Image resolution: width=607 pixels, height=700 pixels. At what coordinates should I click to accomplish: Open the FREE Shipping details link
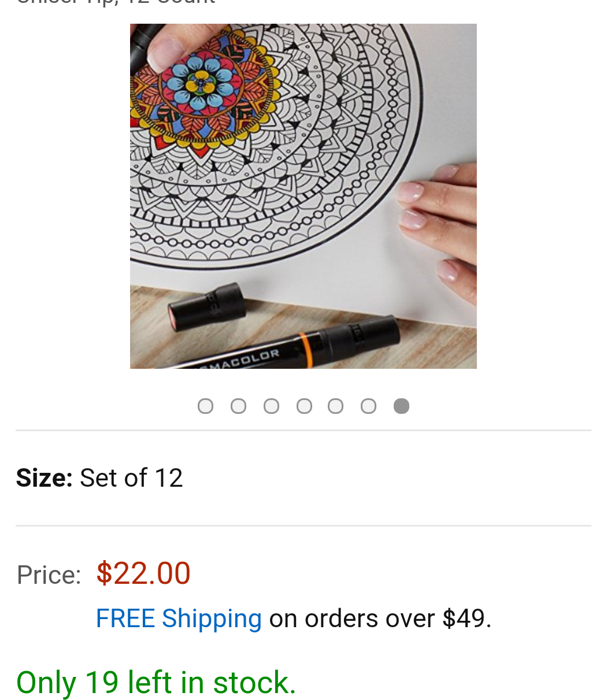[179, 618]
